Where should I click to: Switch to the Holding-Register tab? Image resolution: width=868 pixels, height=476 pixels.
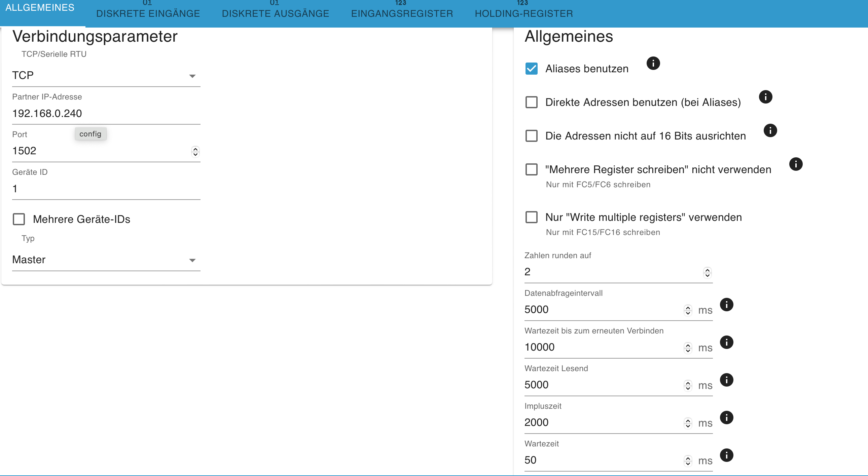click(x=523, y=13)
